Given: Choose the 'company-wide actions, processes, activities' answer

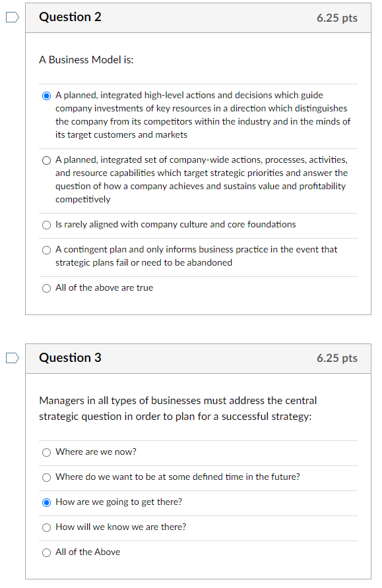Looking at the screenshot, I should [x=46, y=160].
